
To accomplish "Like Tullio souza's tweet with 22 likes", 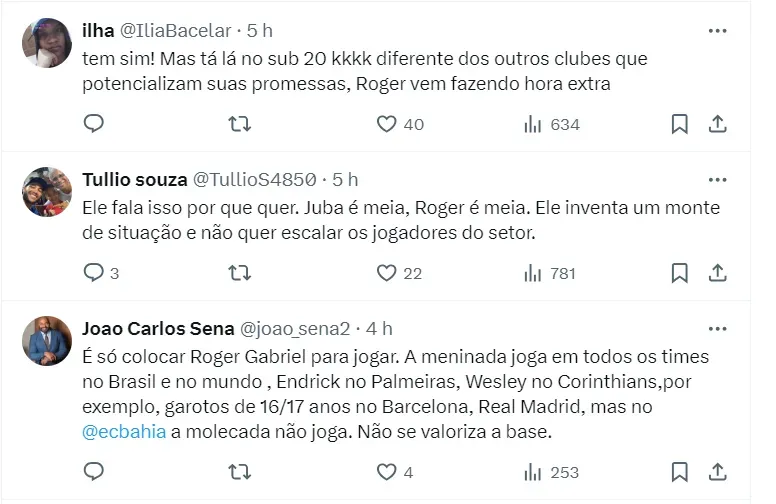I will click(x=387, y=272).
